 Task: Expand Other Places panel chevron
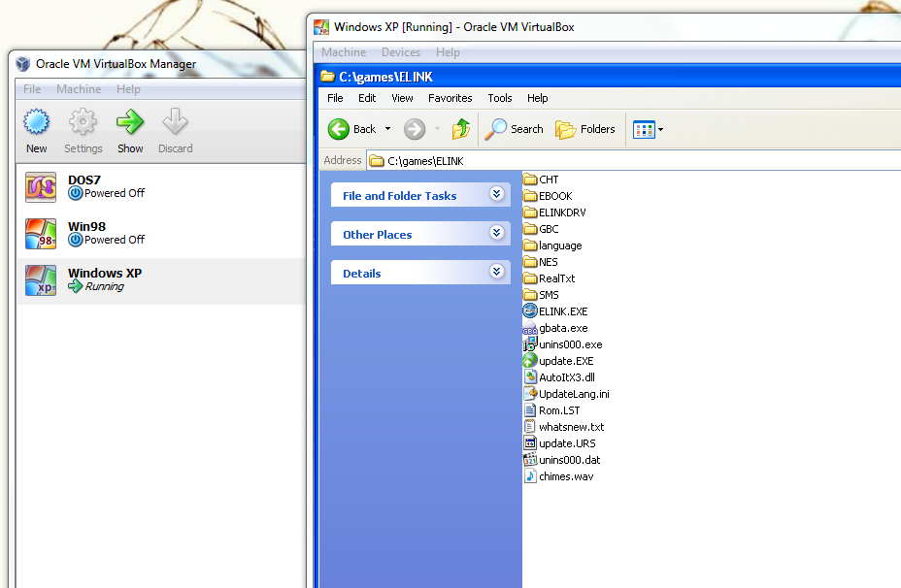pyautogui.click(x=496, y=233)
